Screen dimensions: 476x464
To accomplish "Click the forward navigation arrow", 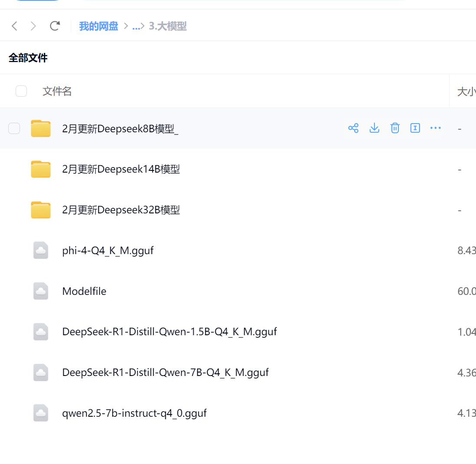I will point(33,26).
